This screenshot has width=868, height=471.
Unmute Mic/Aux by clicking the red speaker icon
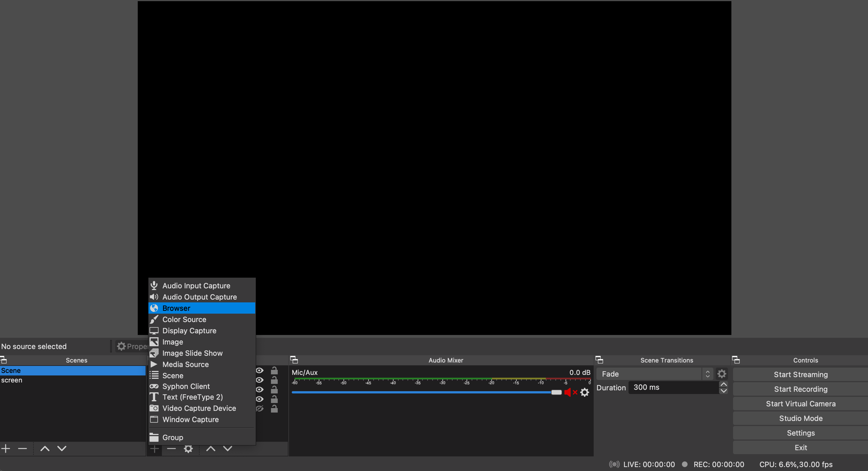click(569, 392)
